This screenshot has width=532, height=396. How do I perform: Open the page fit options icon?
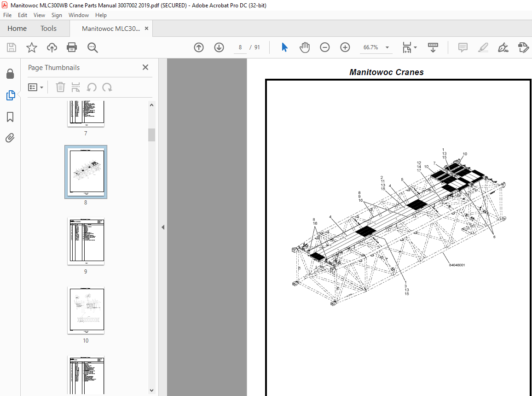tap(410, 47)
